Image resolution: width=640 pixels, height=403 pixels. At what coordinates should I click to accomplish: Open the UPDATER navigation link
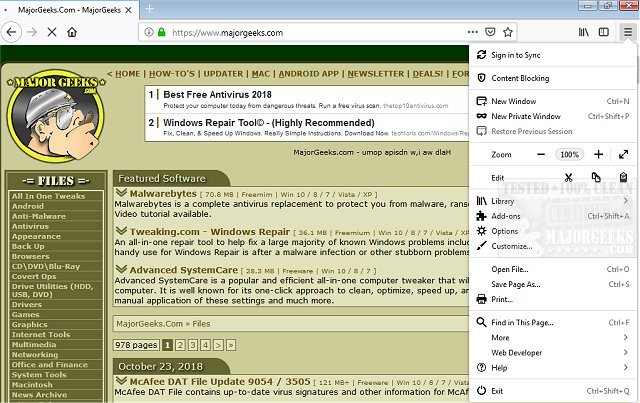point(223,74)
